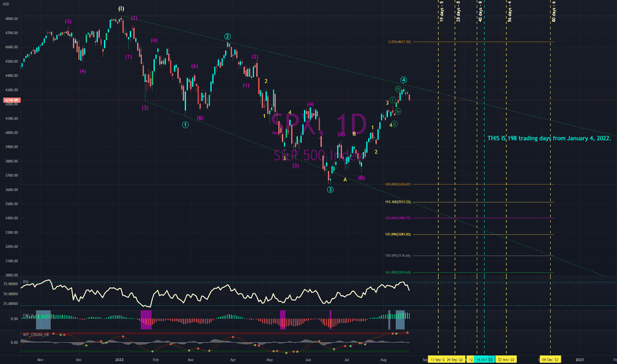
Task: Click the yellow 'B' wave label
Action: click(354, 134)
